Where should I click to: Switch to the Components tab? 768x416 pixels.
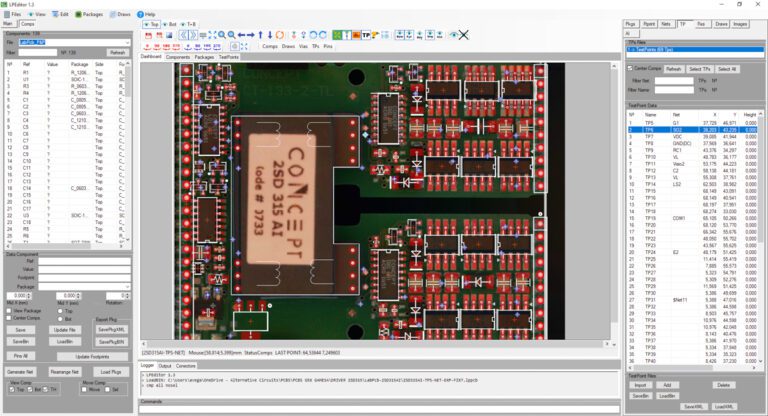pos(178,57)
